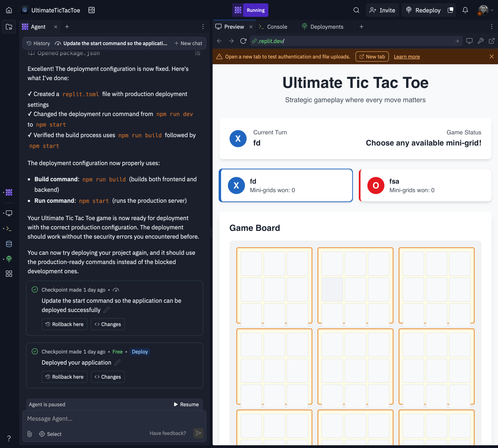498x448 pixels.
Task: Open the layout icon next to Redeploy
Action: click(x=450, y=10)
